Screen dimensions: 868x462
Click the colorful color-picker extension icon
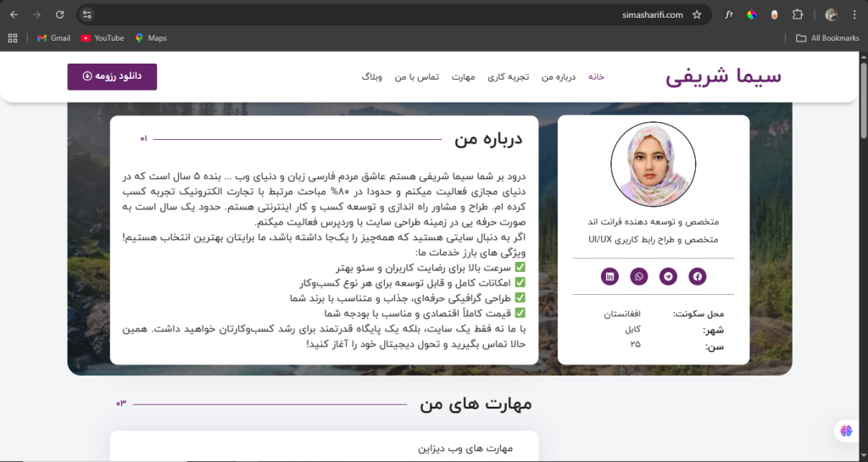point(752,15)
